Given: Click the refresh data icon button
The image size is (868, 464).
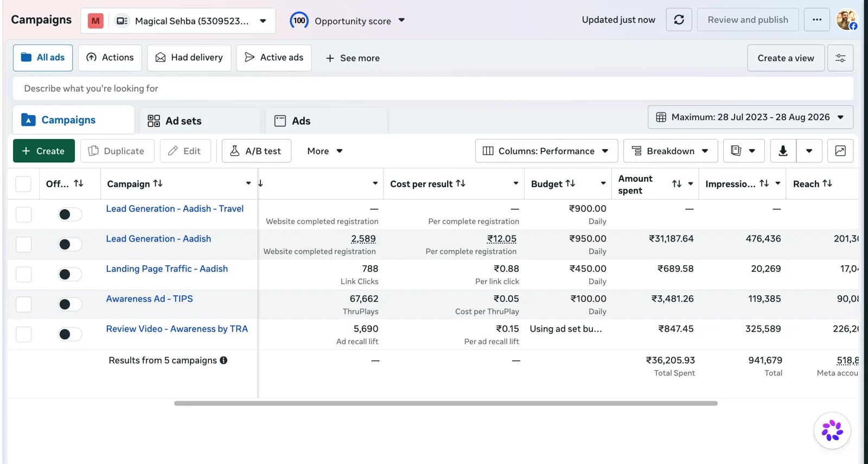Looking at the screenshot, I should coord(679,20).
